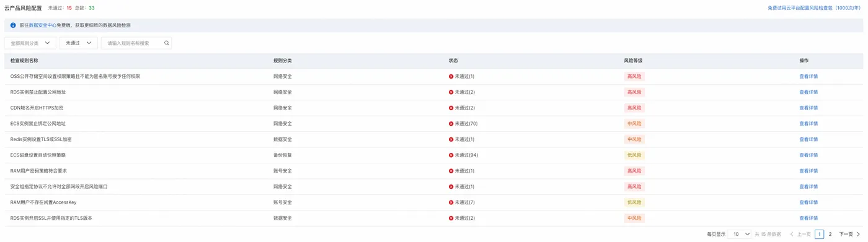Click the 高风险 tag on the CDN row

click(x=634, y=108)
